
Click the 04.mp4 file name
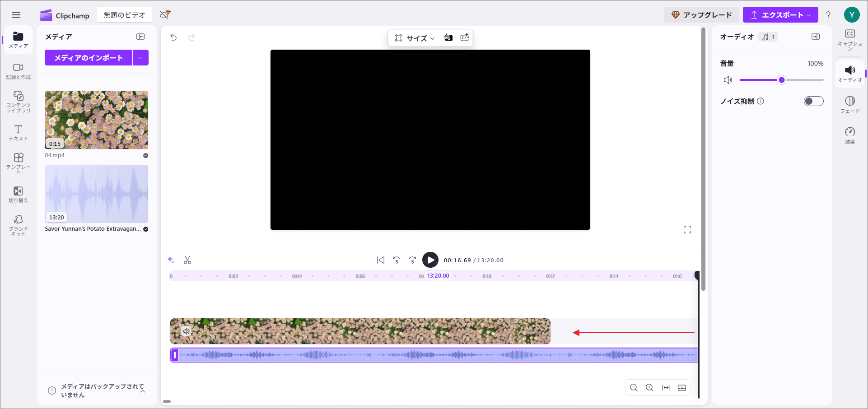[55, 155]
